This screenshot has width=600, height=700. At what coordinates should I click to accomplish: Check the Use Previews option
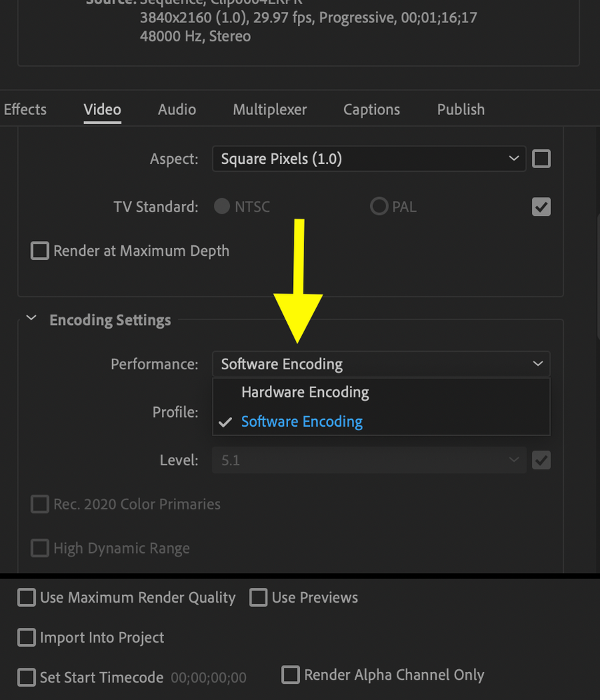tap(259, 598)
